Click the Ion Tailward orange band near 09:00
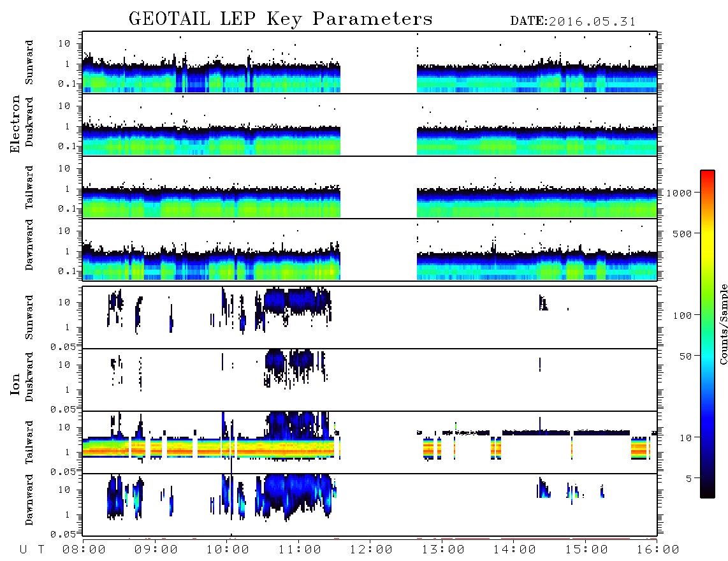728x561 pixels. 156,449
